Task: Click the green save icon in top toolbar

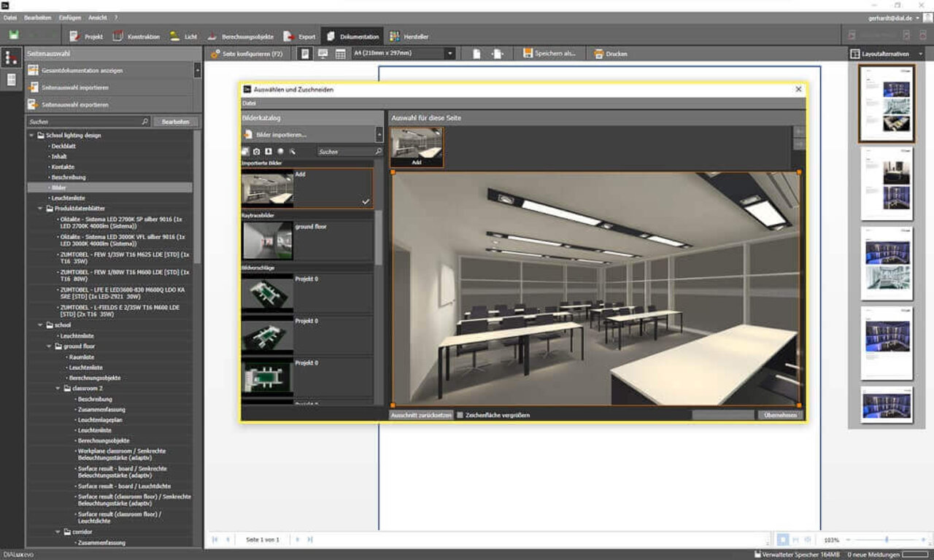Action: (x=14, y=36)
